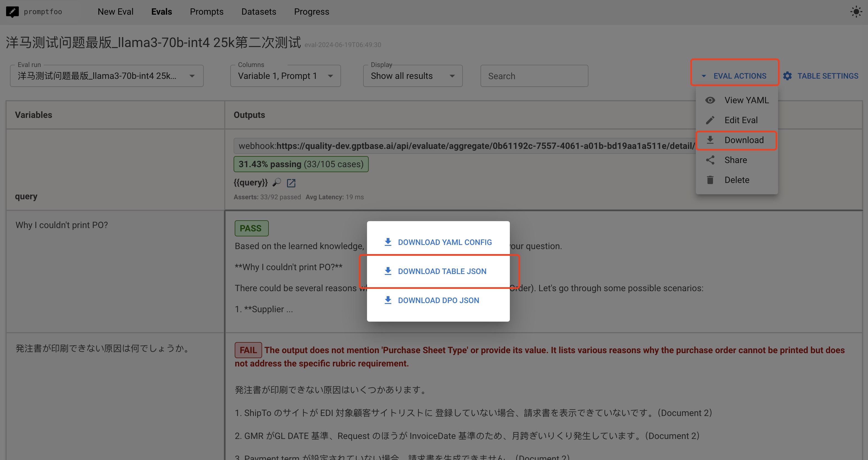Open the Columns dropdown selector
This screenshot has width=868, height=460.
click(x=285, y=76)
